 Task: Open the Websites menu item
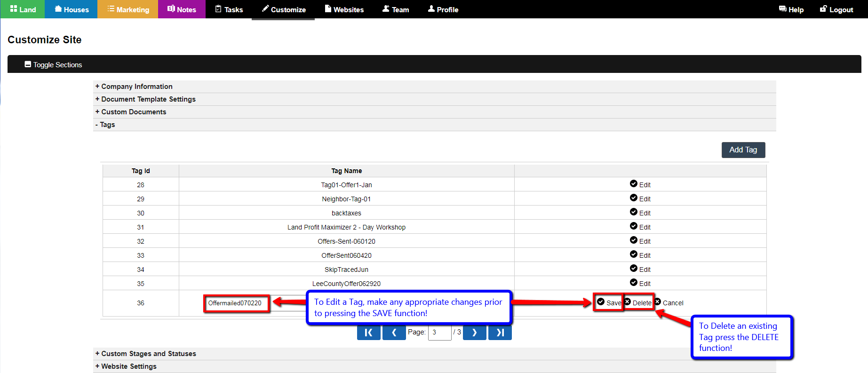344,9
